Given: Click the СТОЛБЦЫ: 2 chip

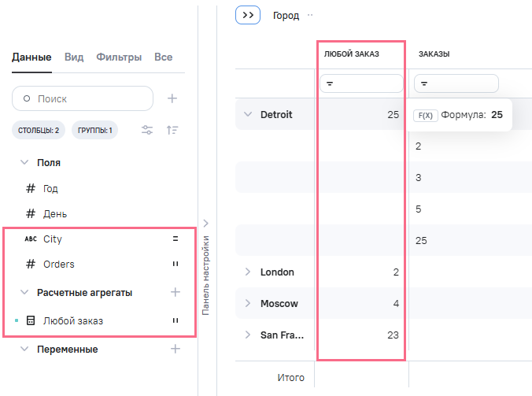Looking at the screenshot, I should pyautogui.click(x=39, y=130).
